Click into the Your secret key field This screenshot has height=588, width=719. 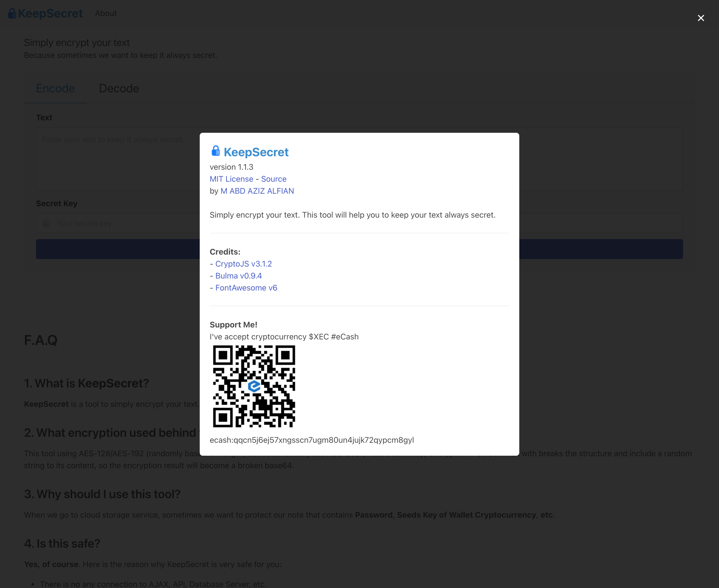[x=359, y=223]
